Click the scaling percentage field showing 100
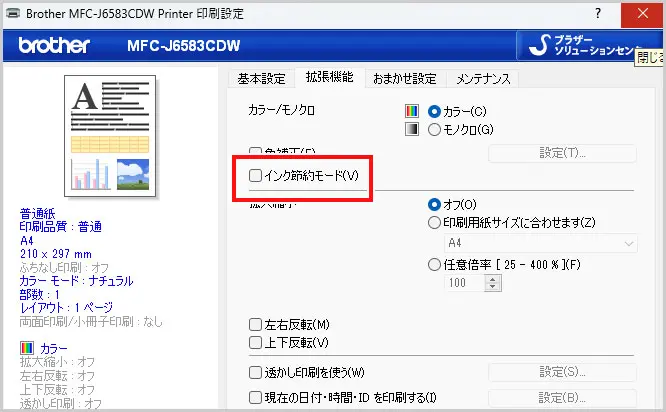 (465, 283)
